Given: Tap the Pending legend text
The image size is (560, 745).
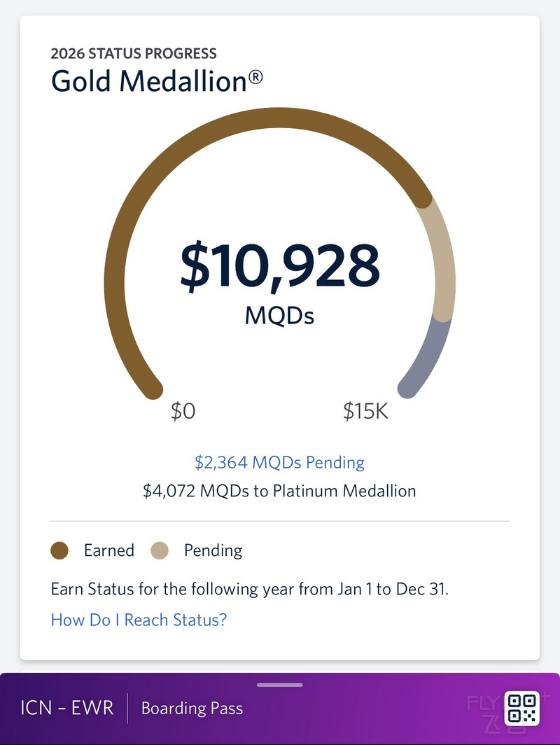Looking at the screenshot, I should click(x=213, y=550).
